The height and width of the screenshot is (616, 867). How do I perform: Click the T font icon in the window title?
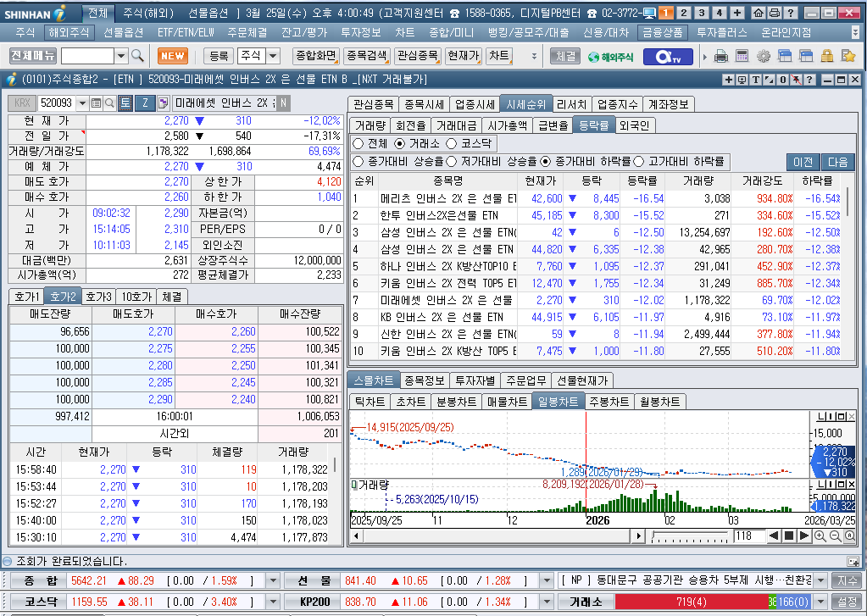point(756,80)
